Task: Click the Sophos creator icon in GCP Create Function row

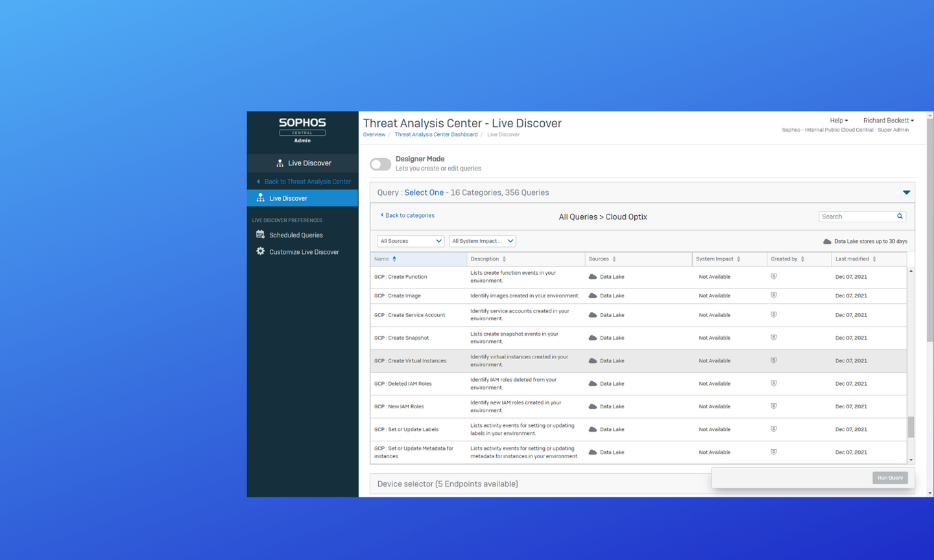Action: pyautogui.click(x=773, y=276)
